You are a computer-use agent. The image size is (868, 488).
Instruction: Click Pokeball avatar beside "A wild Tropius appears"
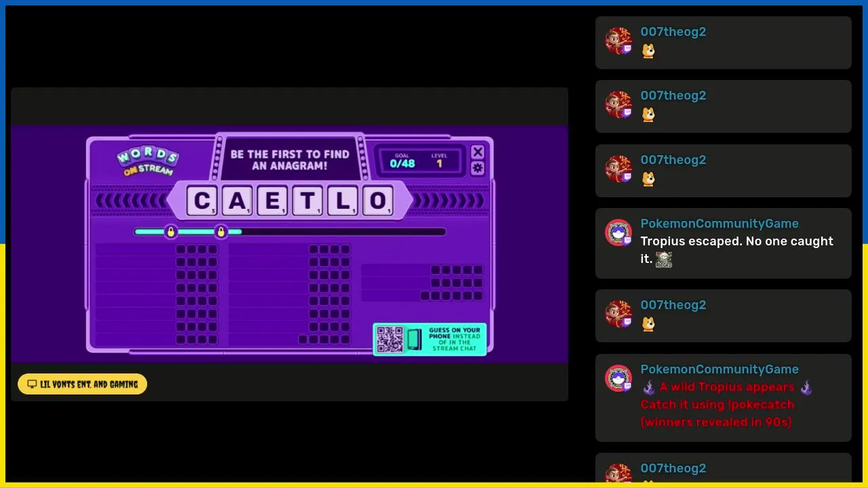coord(618,378)
